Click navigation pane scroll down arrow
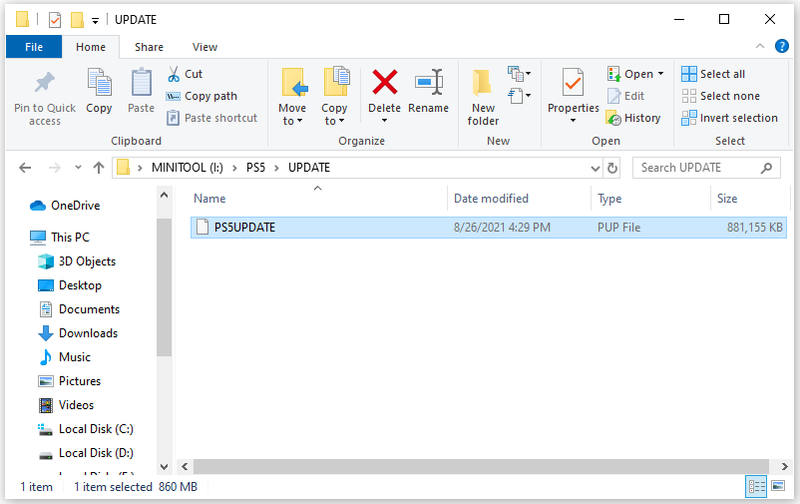 (x=164, y=466)
